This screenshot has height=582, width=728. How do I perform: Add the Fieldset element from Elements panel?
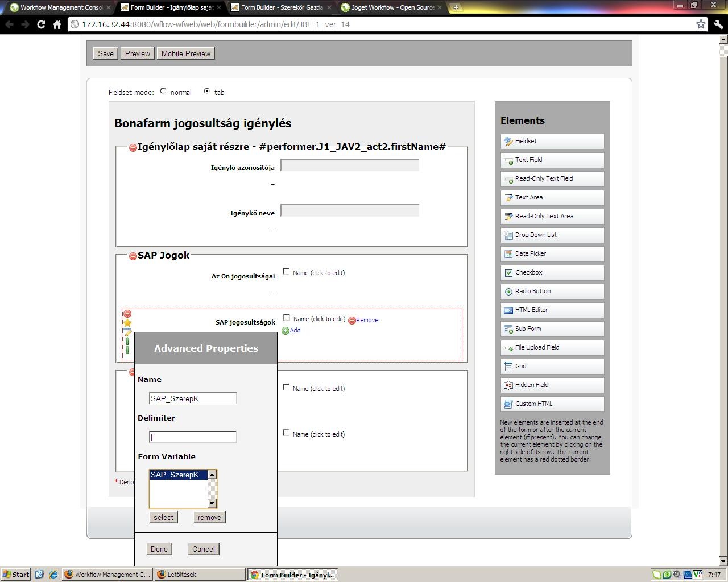point(552,141)
